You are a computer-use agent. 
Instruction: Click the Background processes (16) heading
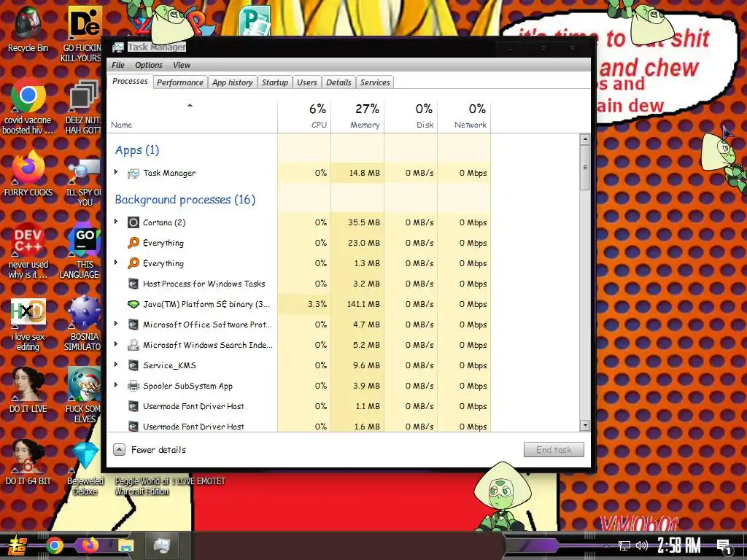[x=185, y=200]
